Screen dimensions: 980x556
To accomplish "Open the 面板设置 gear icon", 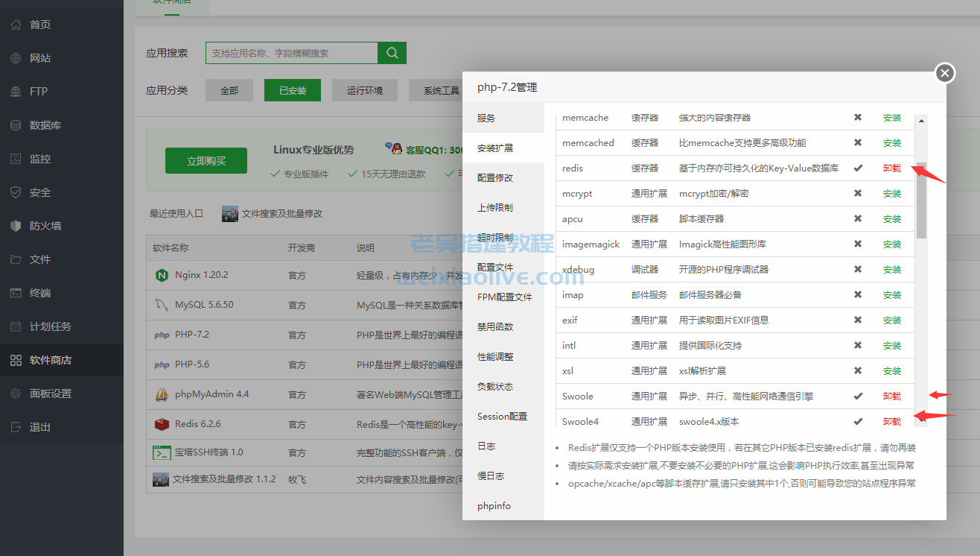I will (16, 394).
